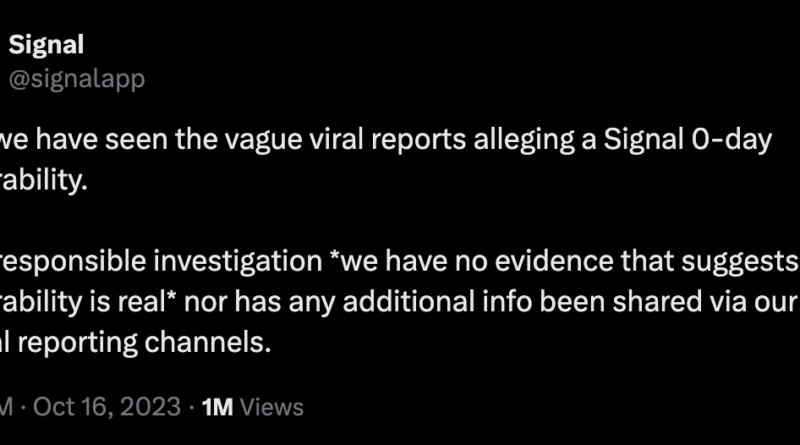Select the first paragraph mentioning viral reports

[x=386, y=159]
